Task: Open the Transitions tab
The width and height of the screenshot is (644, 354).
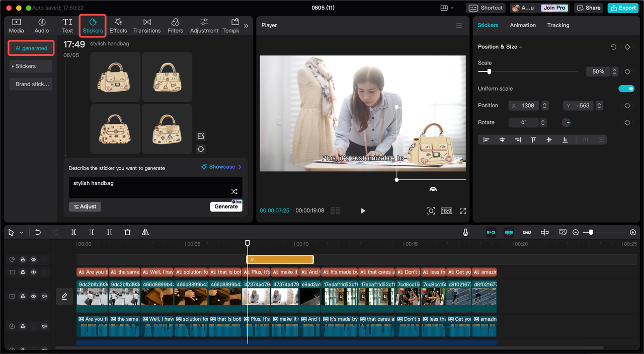Action: (147, 26)
